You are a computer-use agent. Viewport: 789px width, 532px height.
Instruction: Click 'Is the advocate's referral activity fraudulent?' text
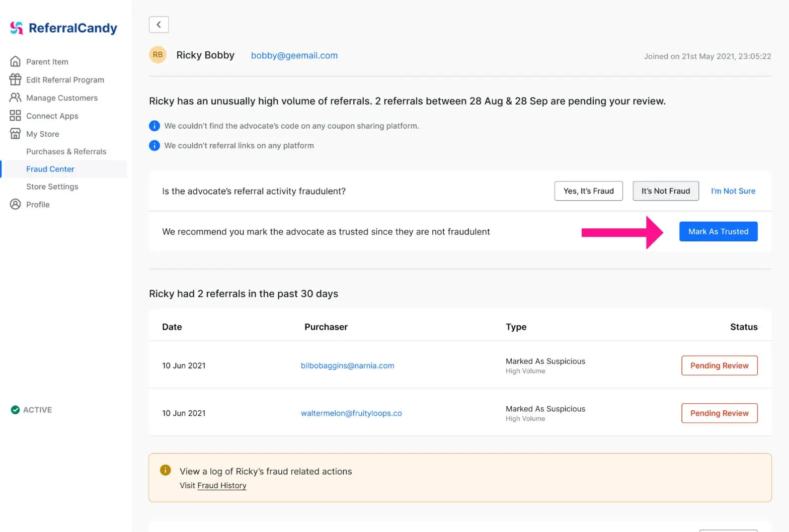(x=254, y=191)
